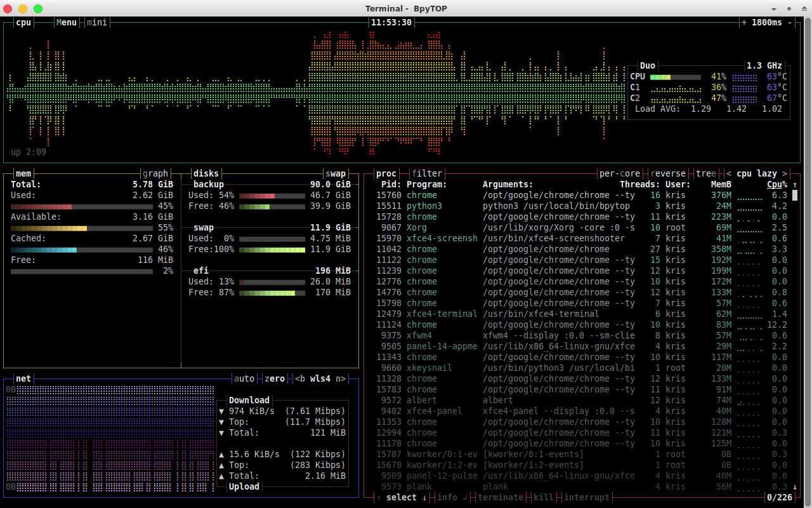
Task: Enable per-core CPU display
Action: [619, 173]
